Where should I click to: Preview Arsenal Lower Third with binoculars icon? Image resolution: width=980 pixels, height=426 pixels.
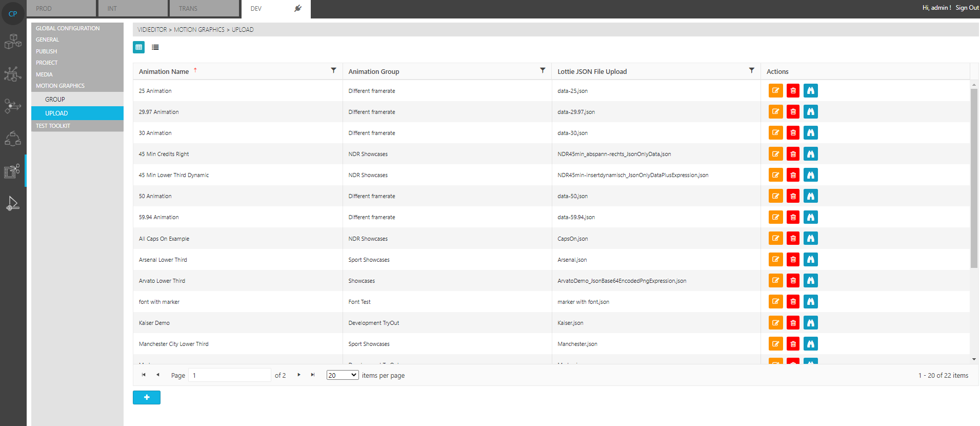point(810,260)
